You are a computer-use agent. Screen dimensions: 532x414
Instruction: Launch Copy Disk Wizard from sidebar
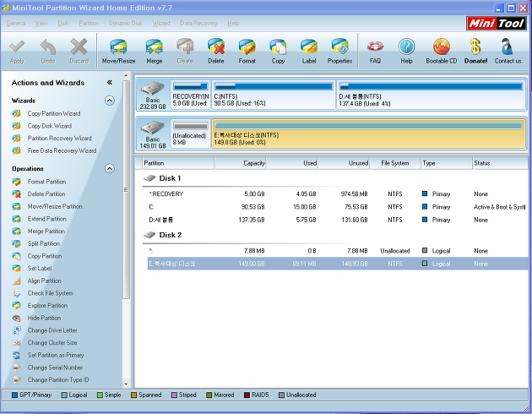pyautogui.click(x=50, y=126)
